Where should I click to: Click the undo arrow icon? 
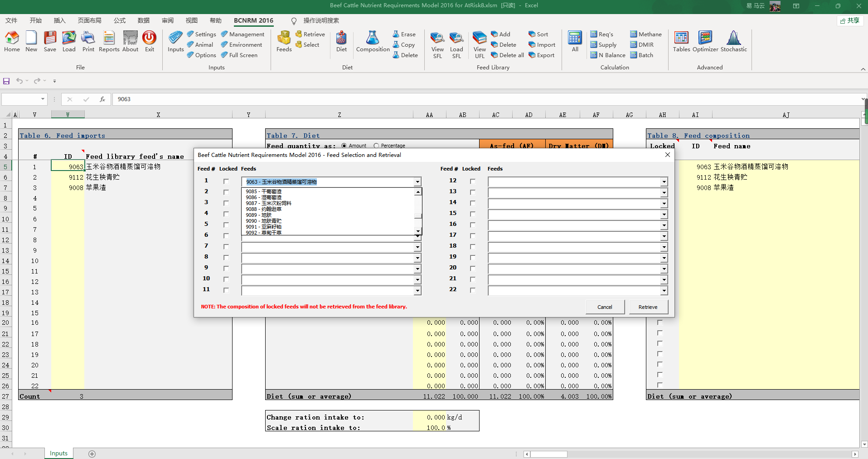(x=19, y=81)
